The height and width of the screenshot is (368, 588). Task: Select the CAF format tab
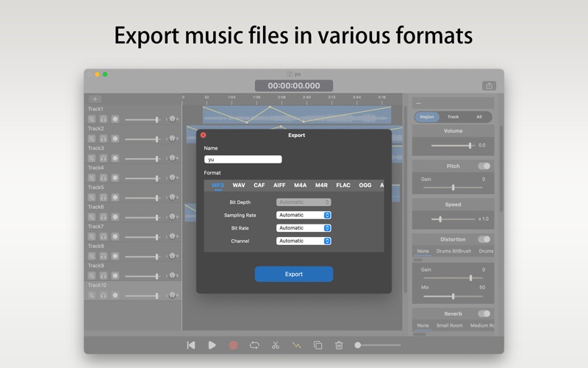[x=259, y=185]
